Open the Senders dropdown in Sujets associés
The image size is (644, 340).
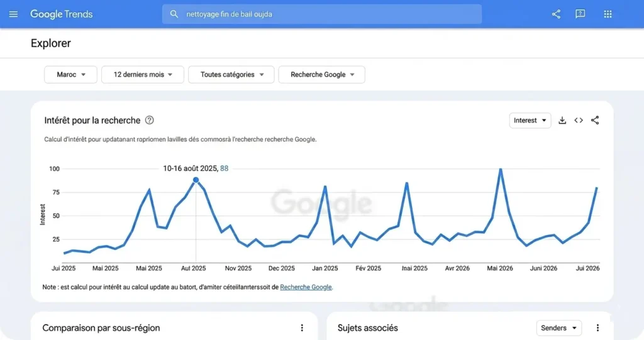(558, 327)
